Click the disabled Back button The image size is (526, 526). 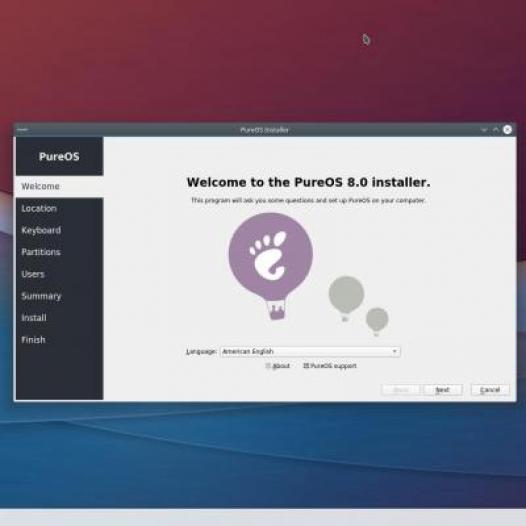401,390
